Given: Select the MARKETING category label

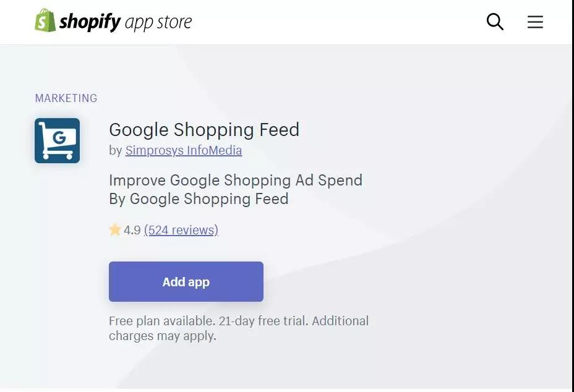Looking at the screenshot, I should [x=66, y=98].
